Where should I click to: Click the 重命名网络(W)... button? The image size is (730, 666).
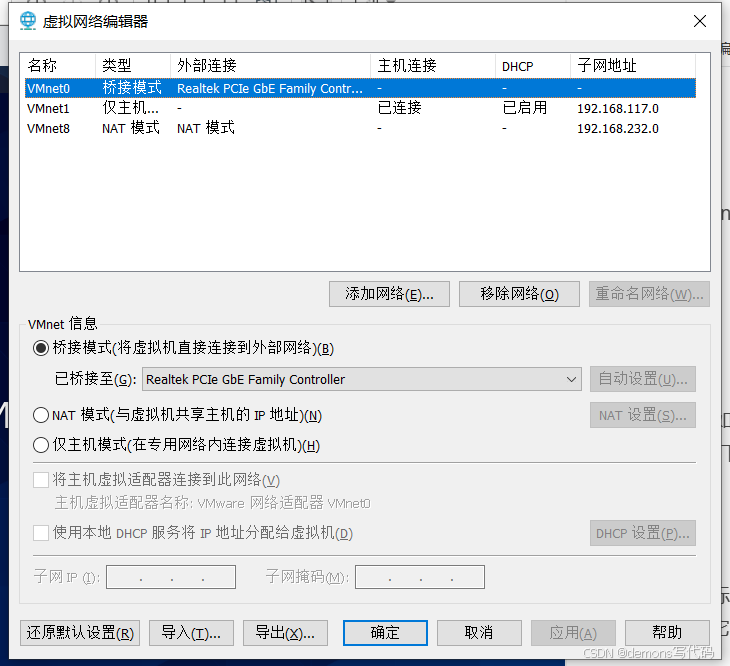click(649, 294)
